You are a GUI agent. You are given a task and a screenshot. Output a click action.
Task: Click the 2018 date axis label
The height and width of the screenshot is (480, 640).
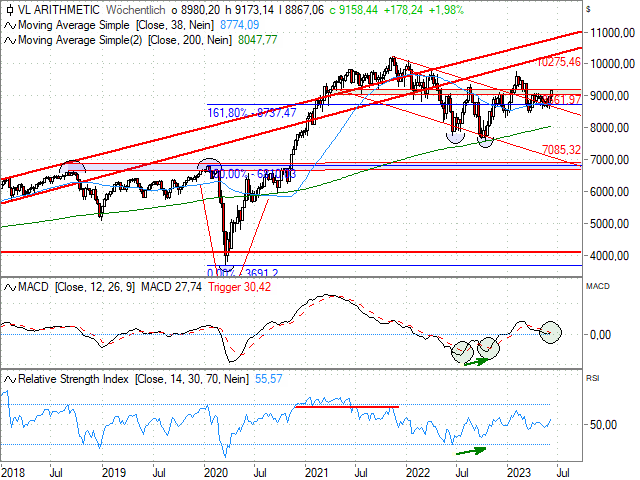click(x=13, y=473)
